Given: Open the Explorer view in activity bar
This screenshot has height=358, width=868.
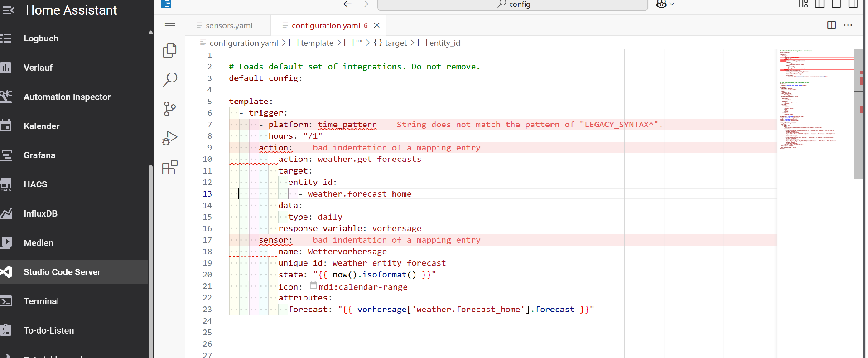Looking at the screenshot, I should tap(169, 50).
